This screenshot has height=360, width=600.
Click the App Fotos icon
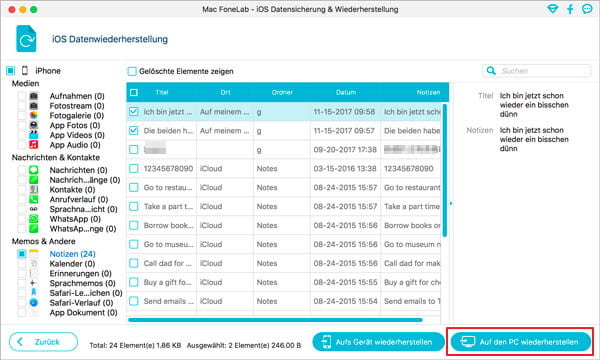(34, 125)
